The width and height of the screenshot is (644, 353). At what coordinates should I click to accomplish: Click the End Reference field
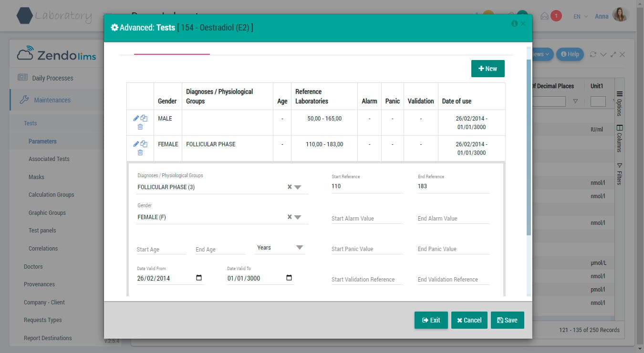[453, 186]
